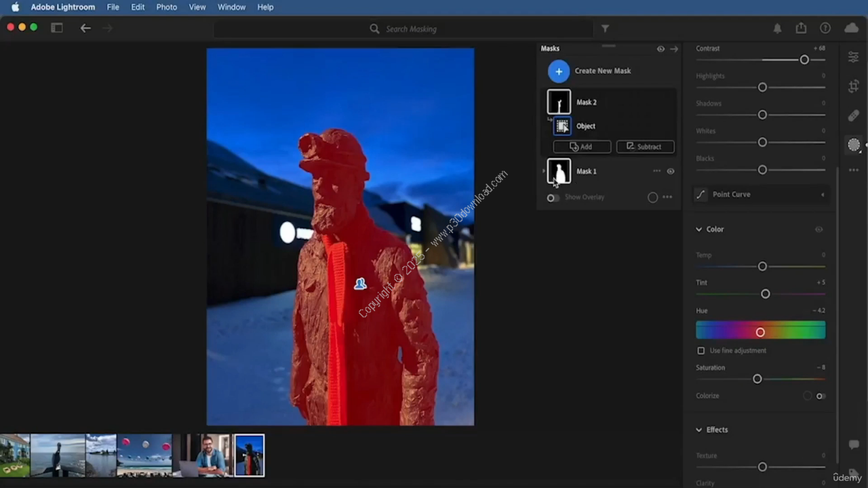Select the Crop and rotate tool
868x488 pixels.
pos(854,87)
